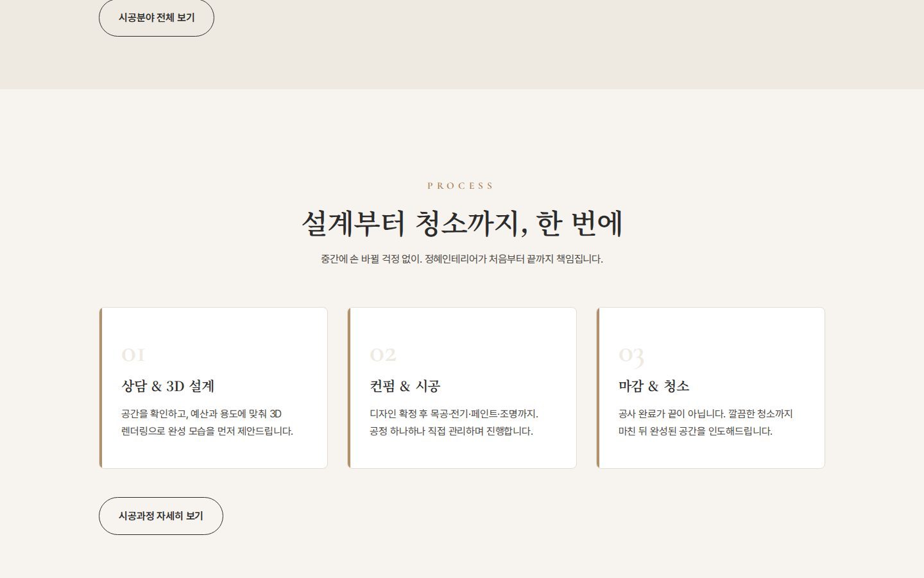924x578 pixels.
Task: Click the 02 step number
Action: tap(383, 355)
